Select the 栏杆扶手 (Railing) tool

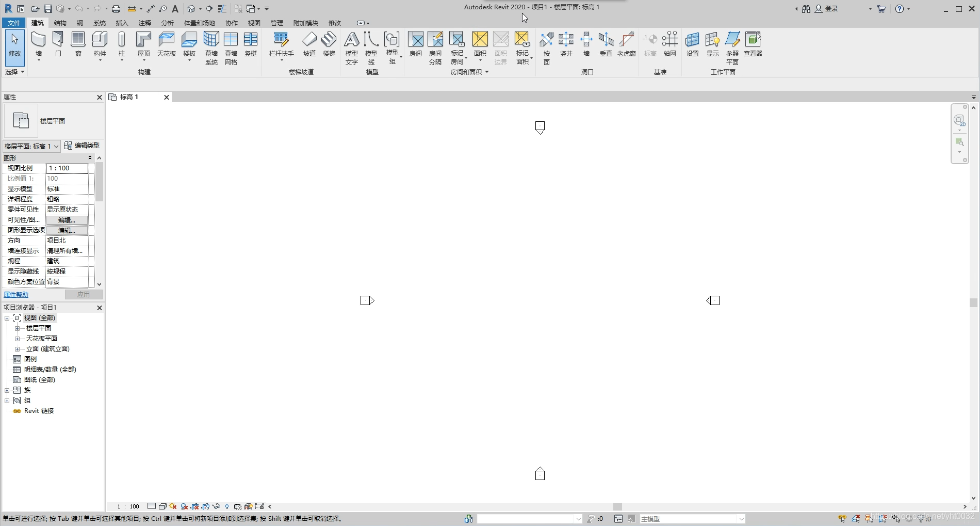tap(282, 45)
